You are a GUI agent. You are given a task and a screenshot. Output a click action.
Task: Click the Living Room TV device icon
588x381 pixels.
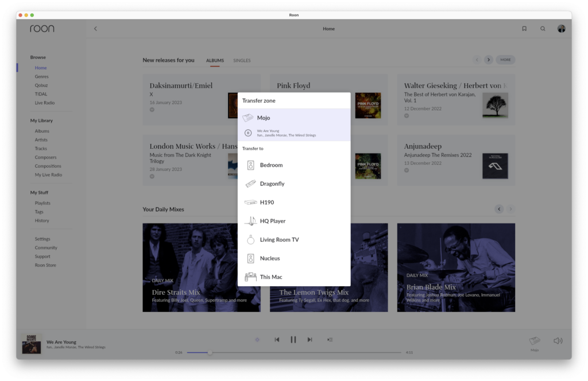(x=250, y=240)
